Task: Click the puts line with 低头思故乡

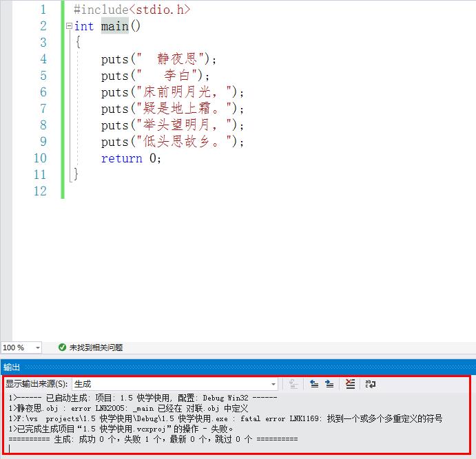Action: tap(172, 142)
